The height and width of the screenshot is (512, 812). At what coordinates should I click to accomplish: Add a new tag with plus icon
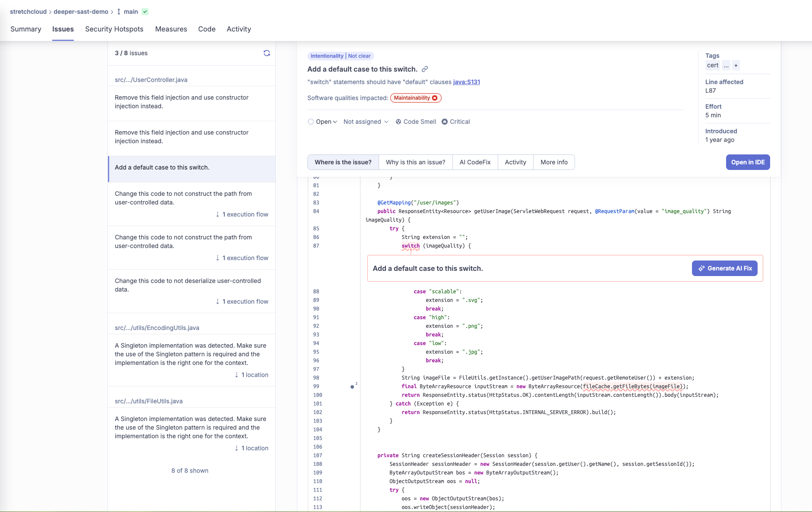tap(736, 66)
